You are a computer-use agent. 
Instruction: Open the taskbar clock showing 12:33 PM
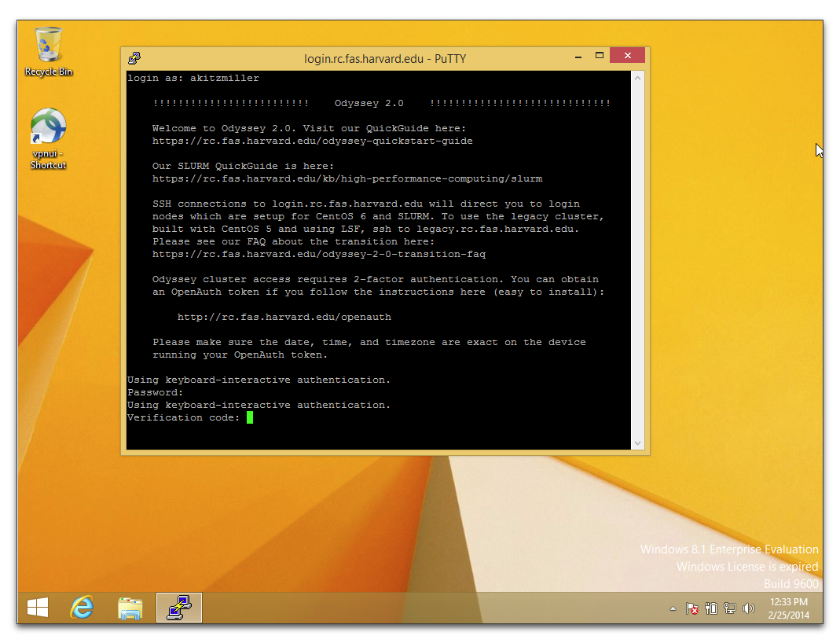789,608
